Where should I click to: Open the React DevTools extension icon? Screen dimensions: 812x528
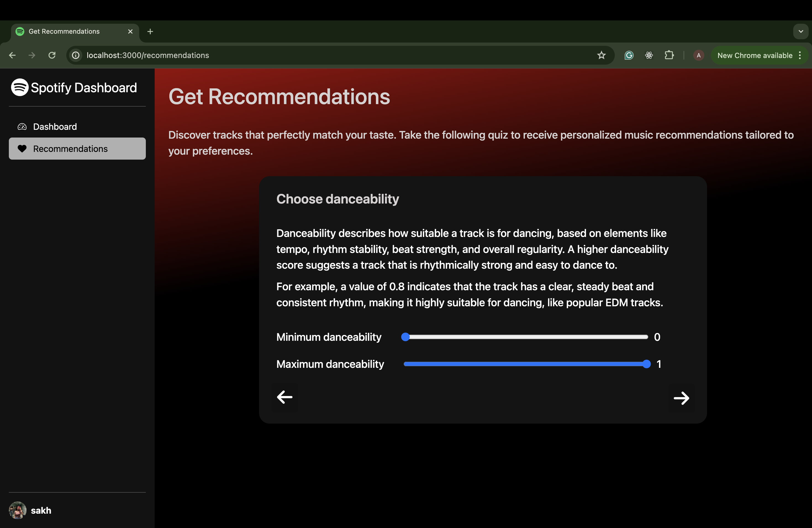(649, 55)
